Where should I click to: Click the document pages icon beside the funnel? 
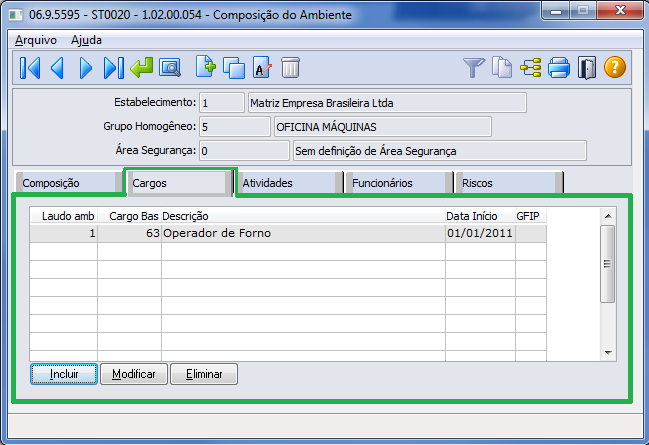pos(502,67)
